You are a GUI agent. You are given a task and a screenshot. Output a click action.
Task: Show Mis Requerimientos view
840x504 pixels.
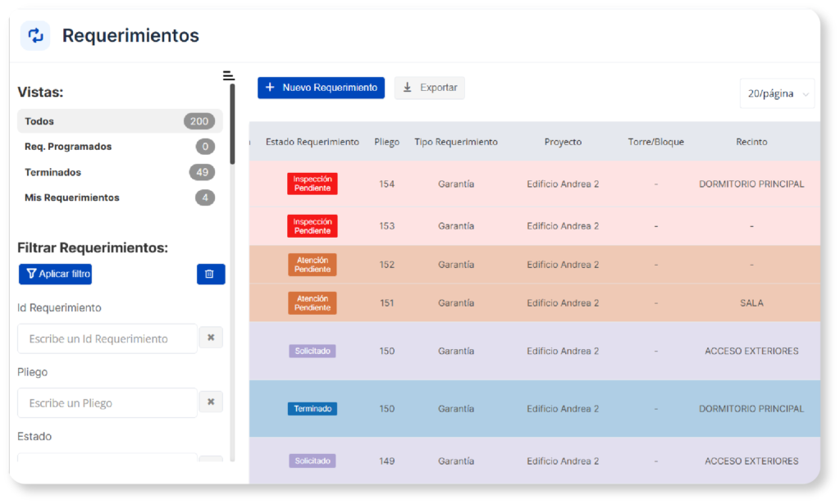coord(120,198)
